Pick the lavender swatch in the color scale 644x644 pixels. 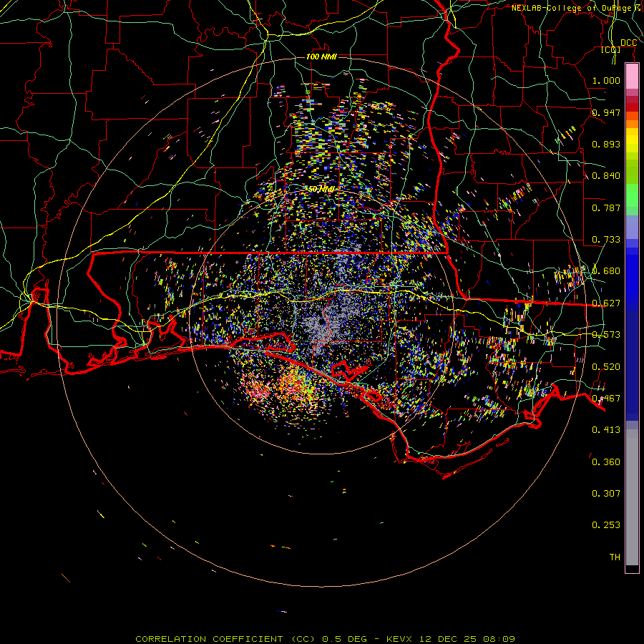632,227
